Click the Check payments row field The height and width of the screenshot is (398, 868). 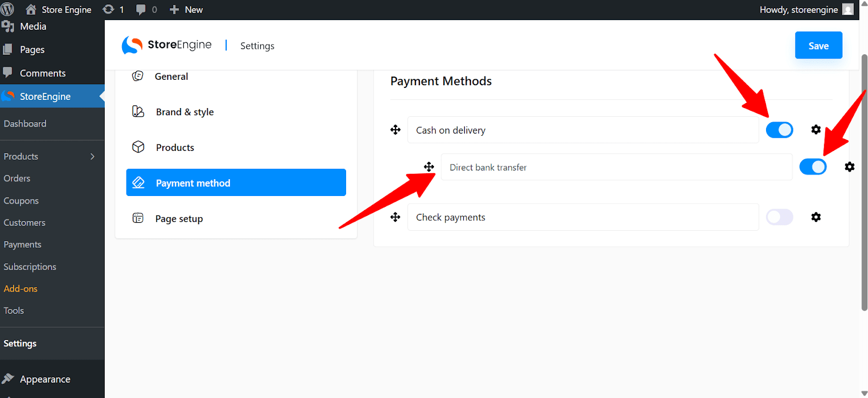(x=583, y=217)
